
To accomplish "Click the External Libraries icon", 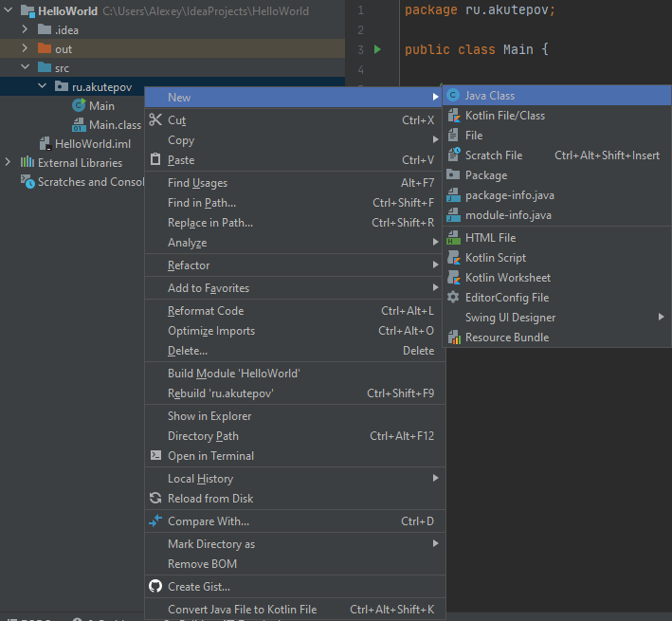I will pos(27,162).
